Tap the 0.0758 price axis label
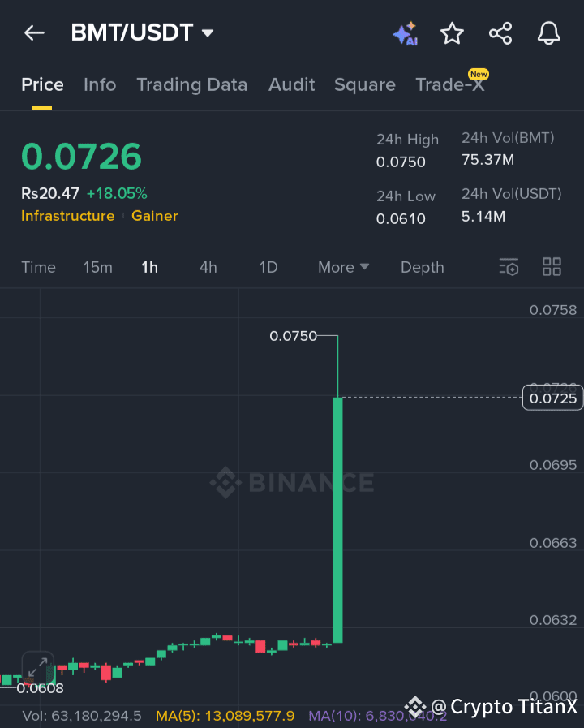584x728 pixels. [553, 310]
